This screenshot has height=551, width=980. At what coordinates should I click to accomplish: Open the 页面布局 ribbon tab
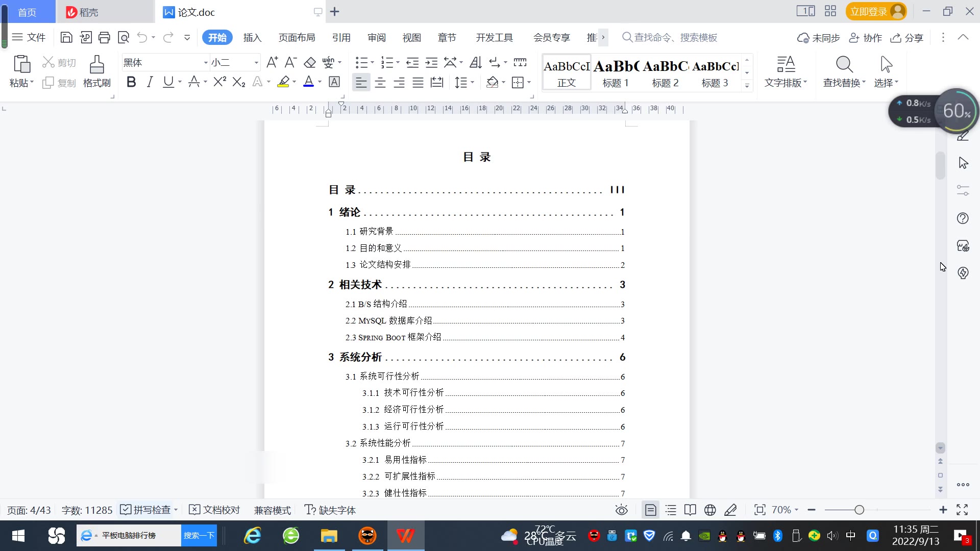pyautogui.click(x=297, y=37)
